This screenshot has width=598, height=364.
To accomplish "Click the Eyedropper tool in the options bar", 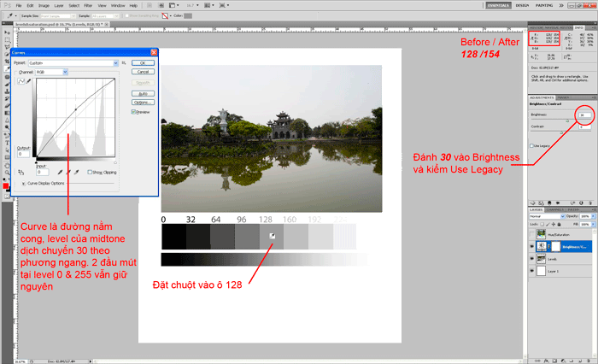I will click(8, 15).
